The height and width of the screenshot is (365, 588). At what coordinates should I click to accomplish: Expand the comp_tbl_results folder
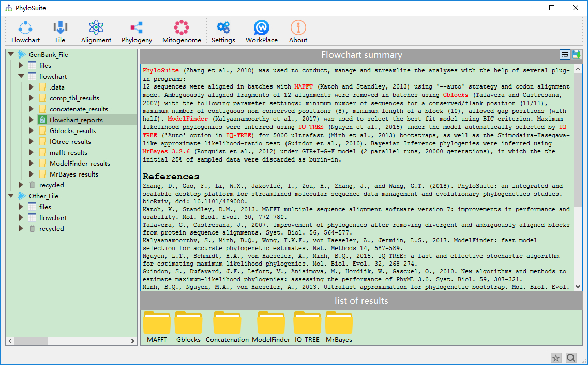32,98
